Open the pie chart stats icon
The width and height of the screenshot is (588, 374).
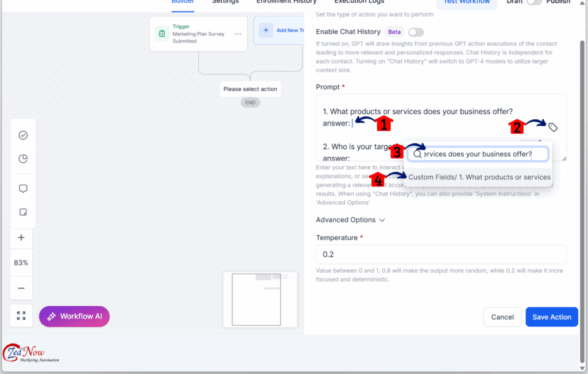tap(23, 158)
